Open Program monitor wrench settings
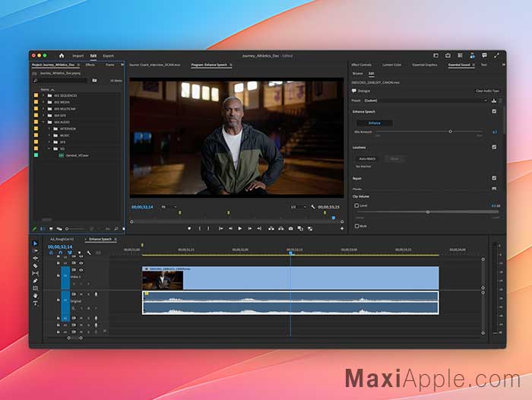Image resolution: width=532 pixels, height=400 pixels. [313, 207]
